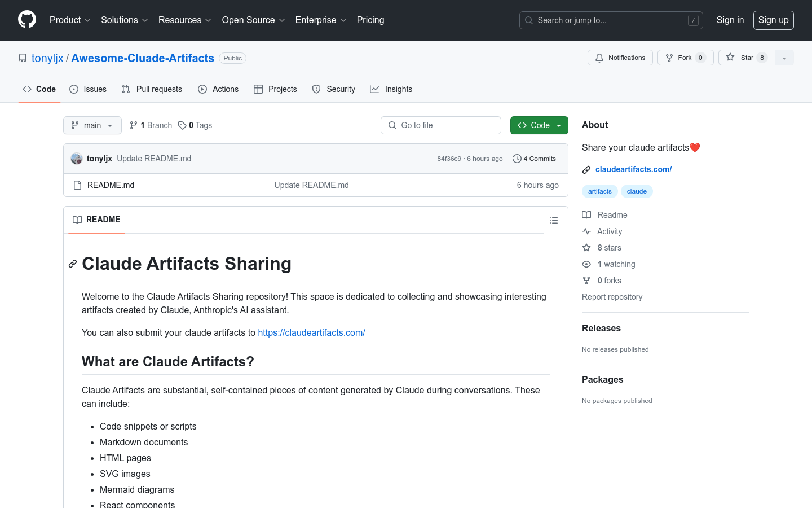The height and width of the screenshot is (508, 812).
Task: Click the Notifications bell button
Action: pos(620,58)
